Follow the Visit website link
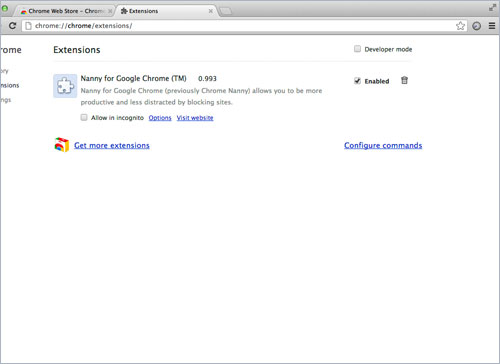The image size is (500, 364). [195, 118]
